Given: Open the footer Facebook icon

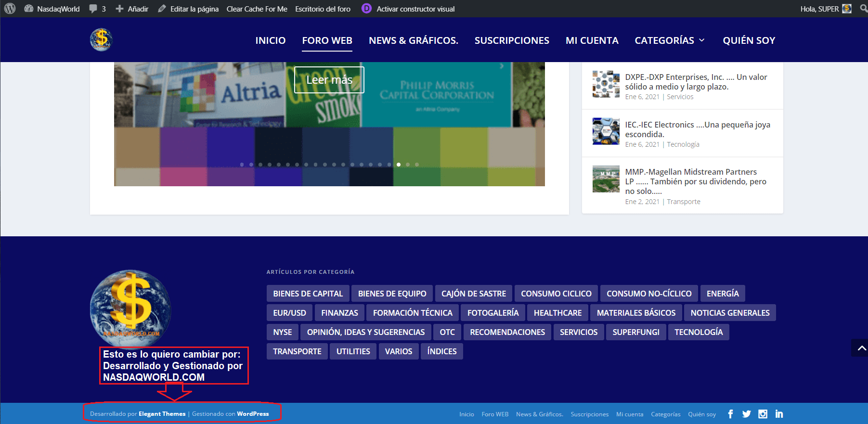Looking at the screenshot, I should click(730, 414).
